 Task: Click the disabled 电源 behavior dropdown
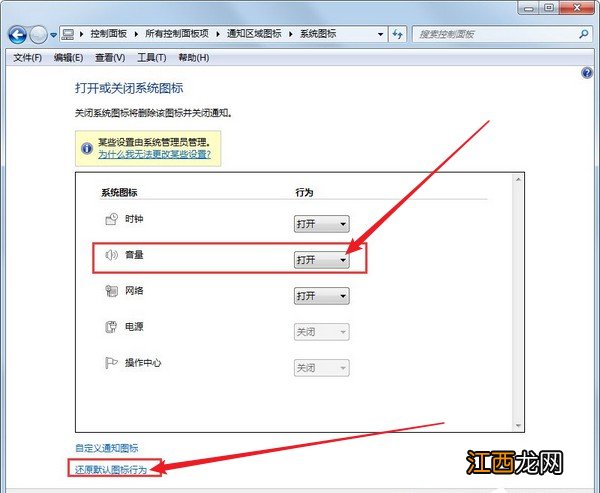[x=321, y=332]
